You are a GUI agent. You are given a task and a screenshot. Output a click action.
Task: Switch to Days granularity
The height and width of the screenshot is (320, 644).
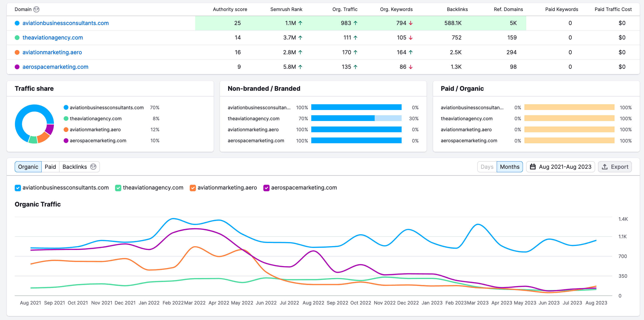pyautogui.click(x=487, y=167)
